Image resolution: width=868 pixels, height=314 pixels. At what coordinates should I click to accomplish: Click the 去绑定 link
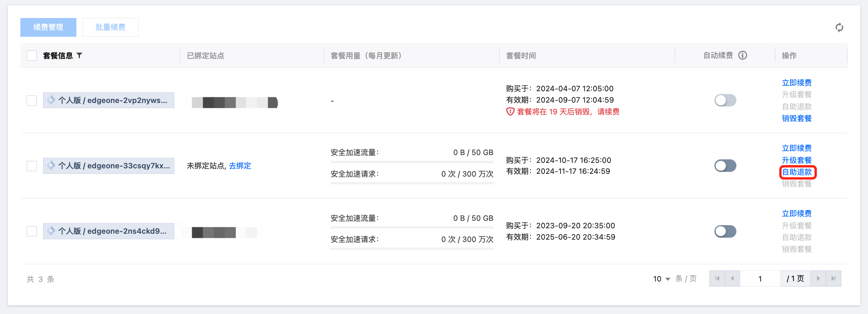pos(240,166)
